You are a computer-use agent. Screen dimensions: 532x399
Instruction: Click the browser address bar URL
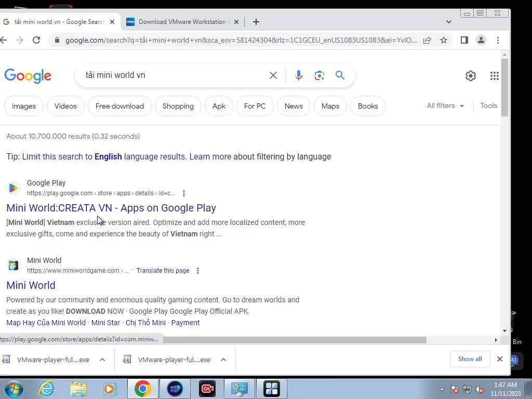coord(241,40)
